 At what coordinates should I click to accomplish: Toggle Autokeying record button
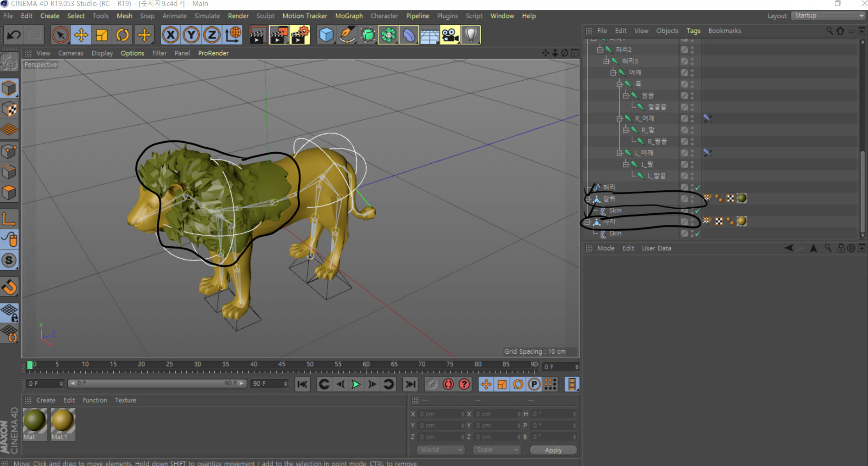(448, 384)
